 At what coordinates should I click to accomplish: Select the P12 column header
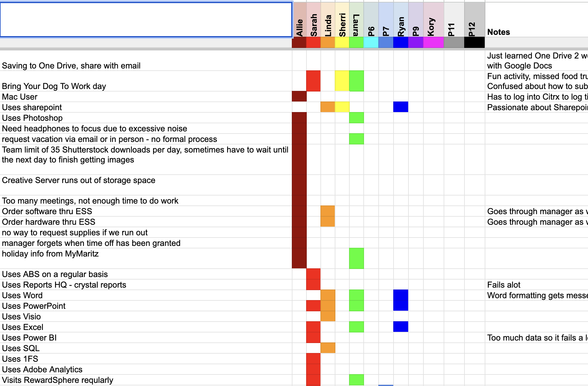(475, 20)
